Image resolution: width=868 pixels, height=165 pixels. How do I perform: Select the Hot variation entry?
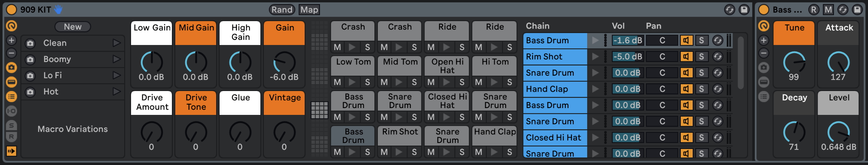tap(68, 92)
